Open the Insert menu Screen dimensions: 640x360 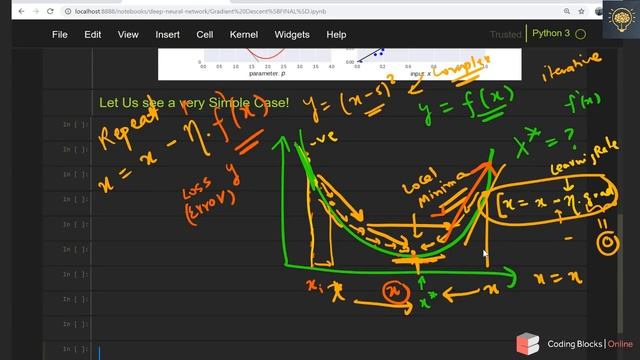pos(167,35)
